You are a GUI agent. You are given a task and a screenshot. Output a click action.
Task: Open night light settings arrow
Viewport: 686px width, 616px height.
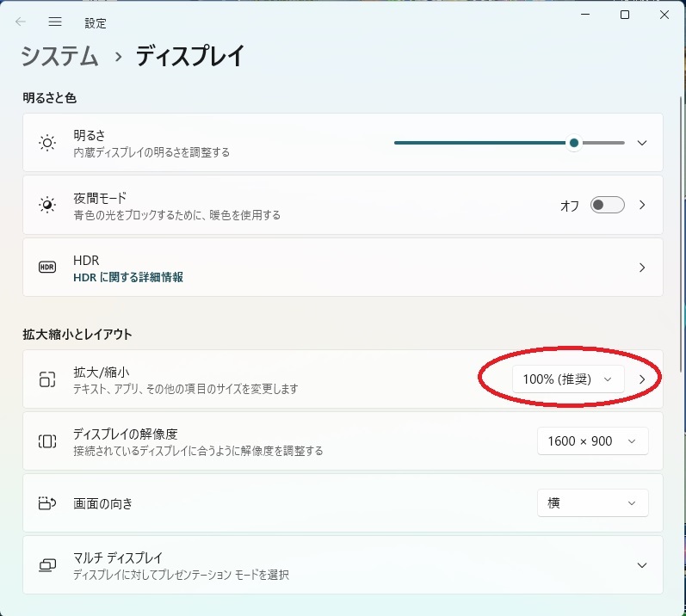642,205
